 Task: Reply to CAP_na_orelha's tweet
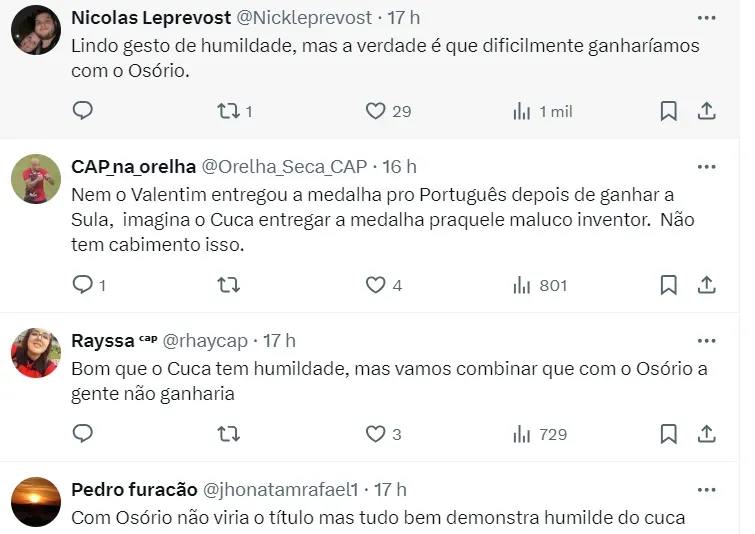pos(83,285)
